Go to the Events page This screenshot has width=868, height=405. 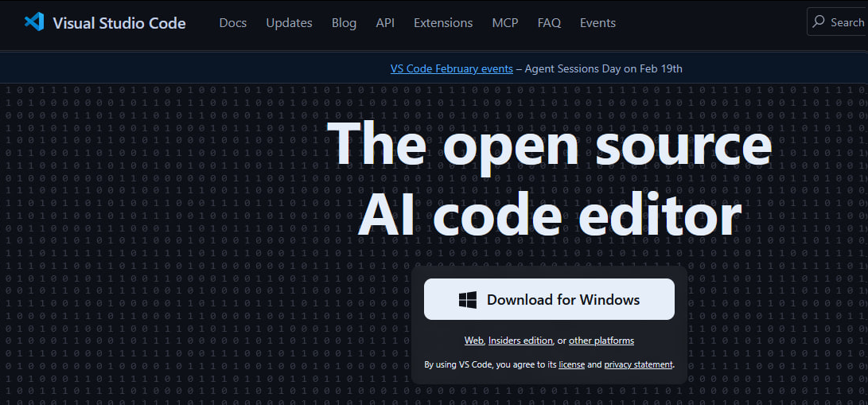coord(597,22)
